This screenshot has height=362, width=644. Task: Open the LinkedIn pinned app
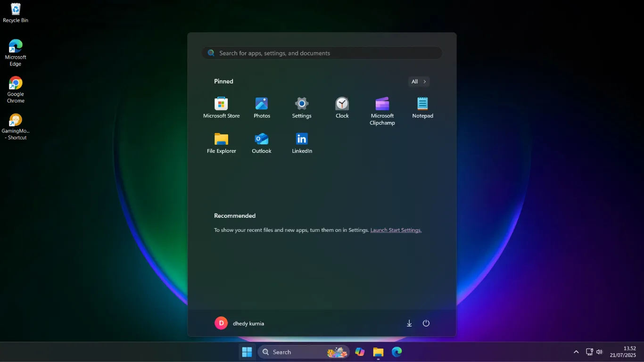coord(302,143)
